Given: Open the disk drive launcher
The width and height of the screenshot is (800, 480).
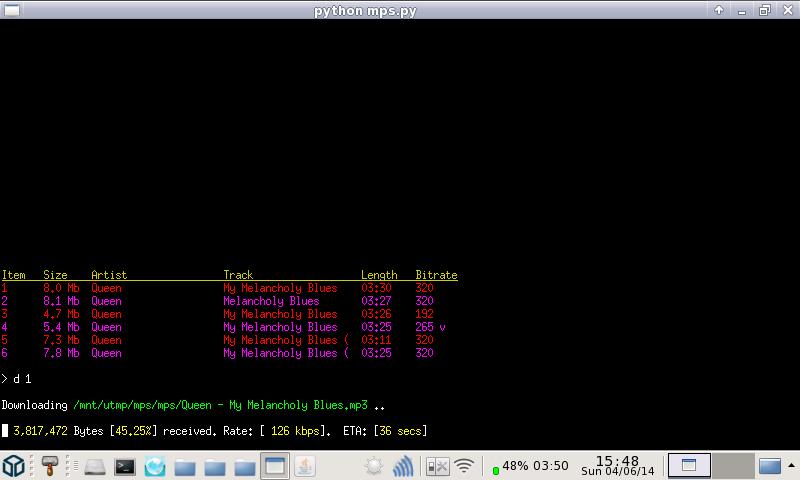Looking at the screenshot, I should (95, 466).
